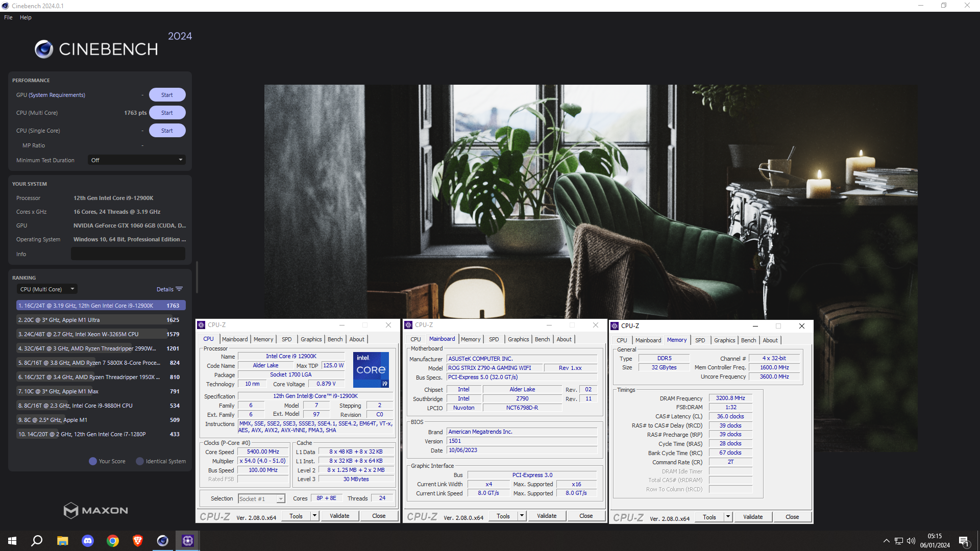Select ranking row Intel Core i7-1280P
The width and height of the screenshot is (980, 551).
(x=101, y=434)
